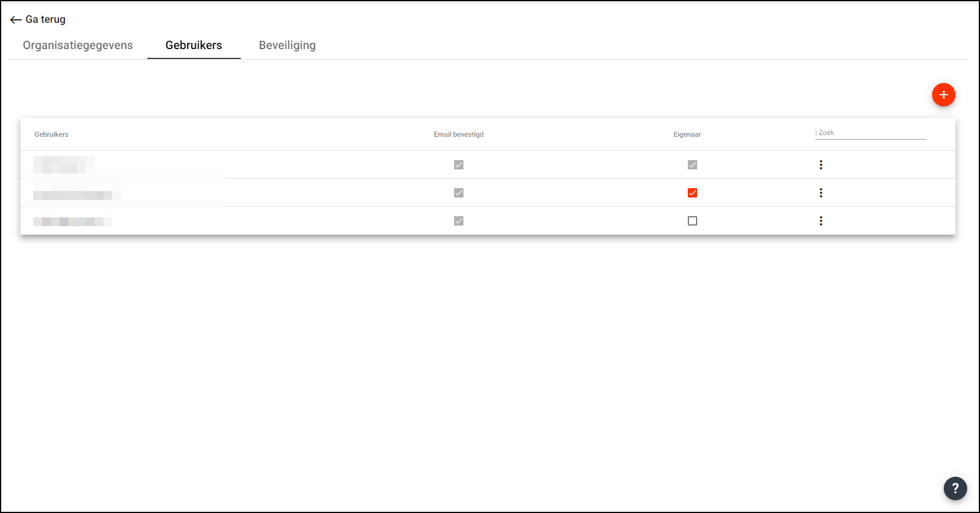Toggle the Eigenaar checkbox in first row
Image resolution: width=980 pixels, height=513 pixels.
pos(692,165)
